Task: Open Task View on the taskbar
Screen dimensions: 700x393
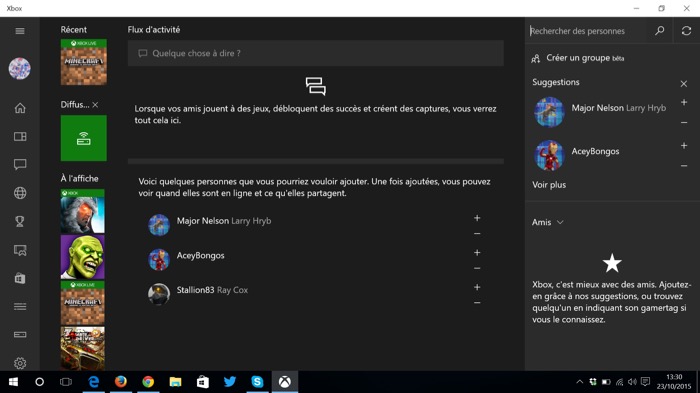Action: click(66, 382)
